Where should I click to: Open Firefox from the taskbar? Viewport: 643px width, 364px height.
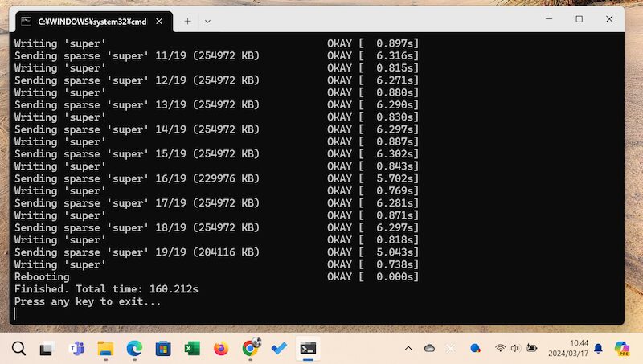tap(221, 348)
